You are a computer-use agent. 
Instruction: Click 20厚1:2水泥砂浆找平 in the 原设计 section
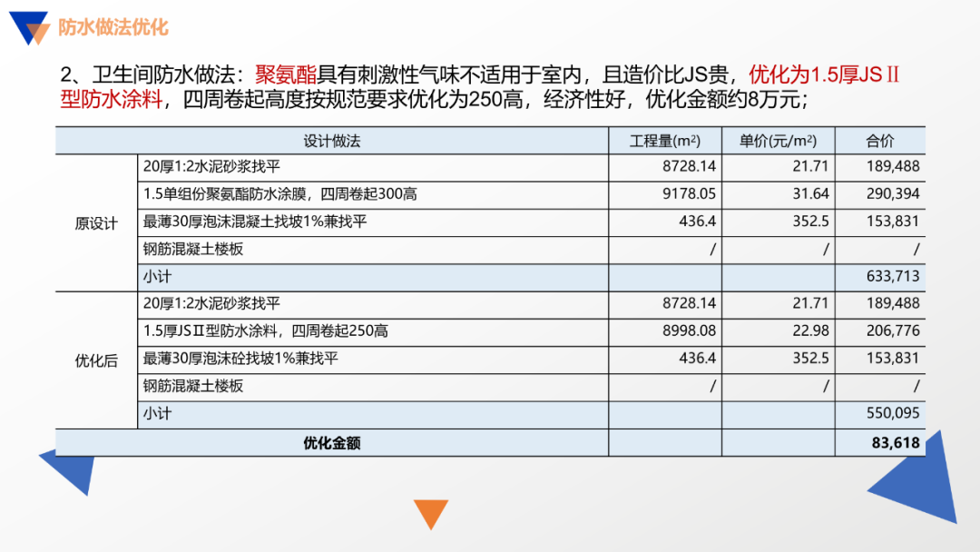[x=211, y=167]
